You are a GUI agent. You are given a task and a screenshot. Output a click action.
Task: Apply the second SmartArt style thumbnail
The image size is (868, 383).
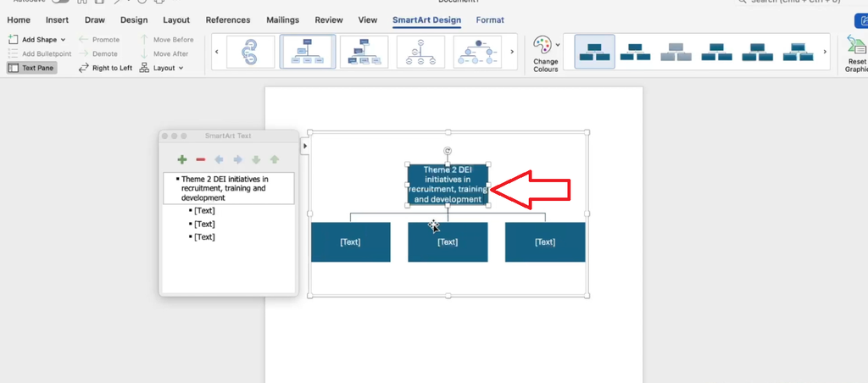click(635, 52)
